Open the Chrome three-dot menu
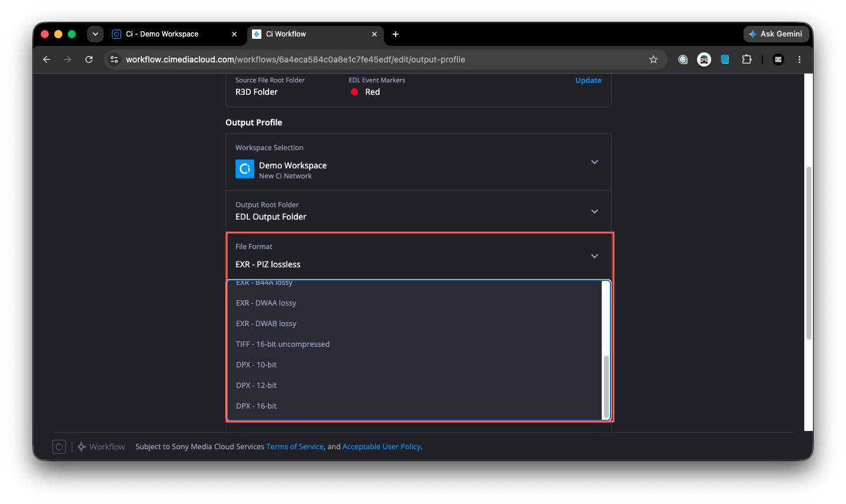Viewport: 846px width, 504px height. coord(799,59)
